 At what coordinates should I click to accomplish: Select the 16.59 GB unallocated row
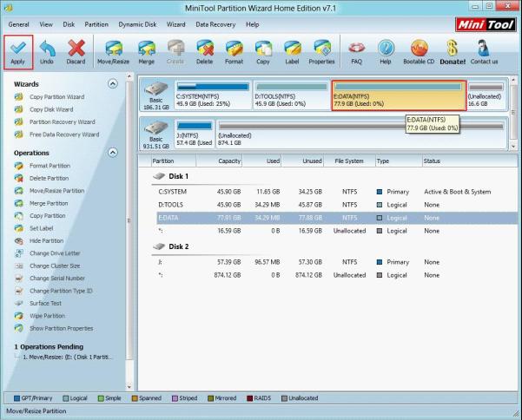coord(337,231)
